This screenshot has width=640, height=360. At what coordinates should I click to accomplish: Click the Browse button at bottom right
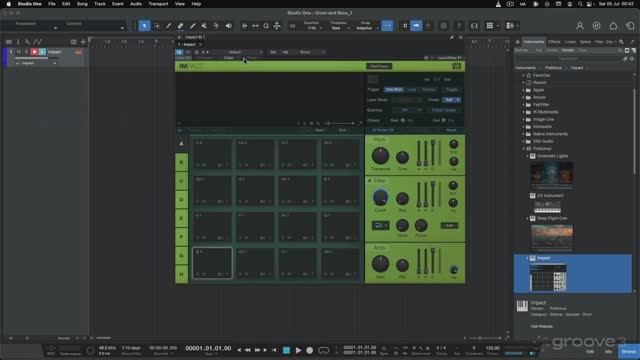[x=629, y=351]
